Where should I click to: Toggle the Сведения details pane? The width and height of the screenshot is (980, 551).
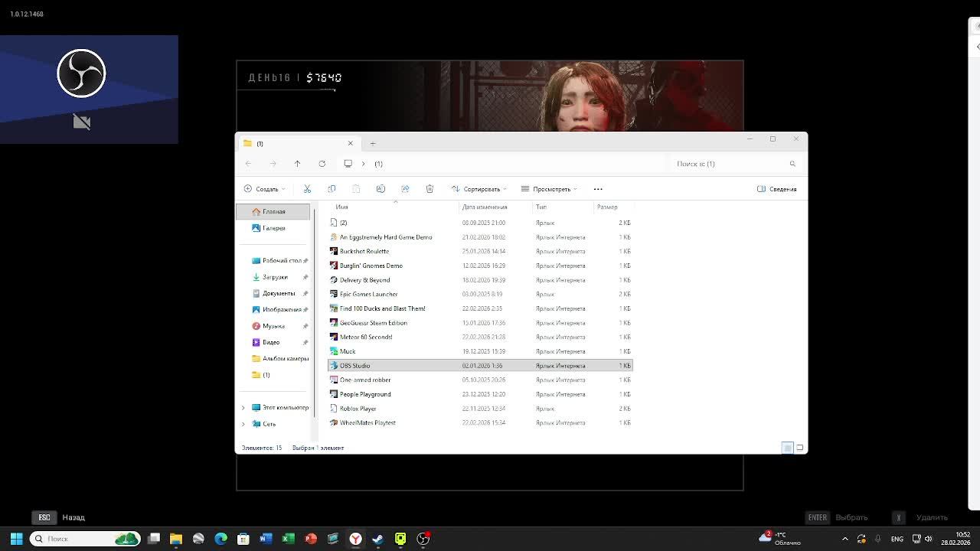coord(776,189)
